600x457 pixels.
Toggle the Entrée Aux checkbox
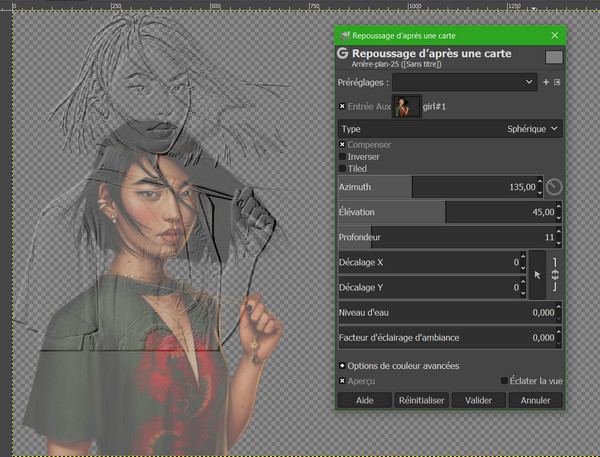[x=342, y=106]
